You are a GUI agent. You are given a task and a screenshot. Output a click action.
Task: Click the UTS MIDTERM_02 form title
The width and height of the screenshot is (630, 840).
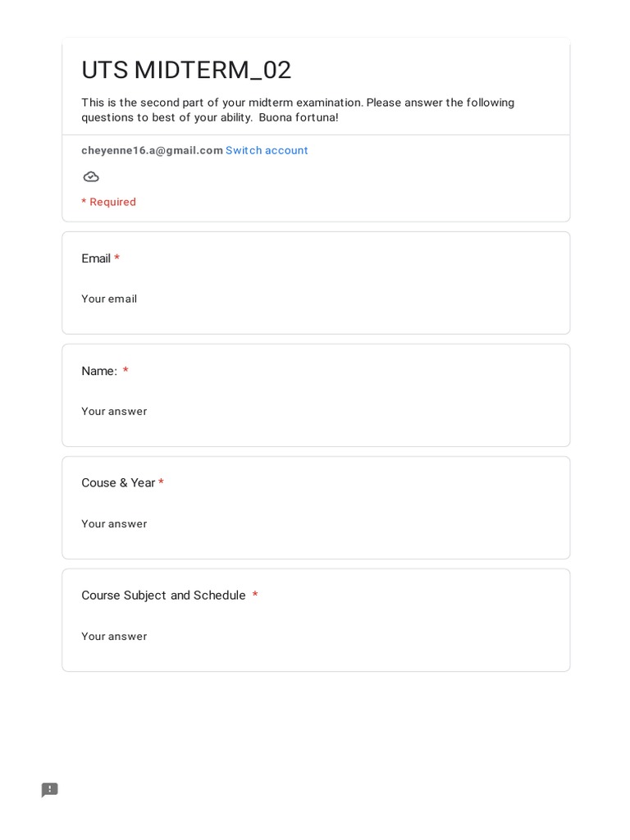tap(186, 71)
